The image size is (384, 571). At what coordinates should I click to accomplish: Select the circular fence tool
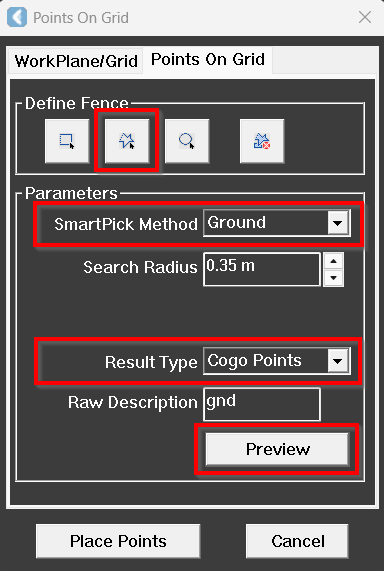(x=187, y=141)
